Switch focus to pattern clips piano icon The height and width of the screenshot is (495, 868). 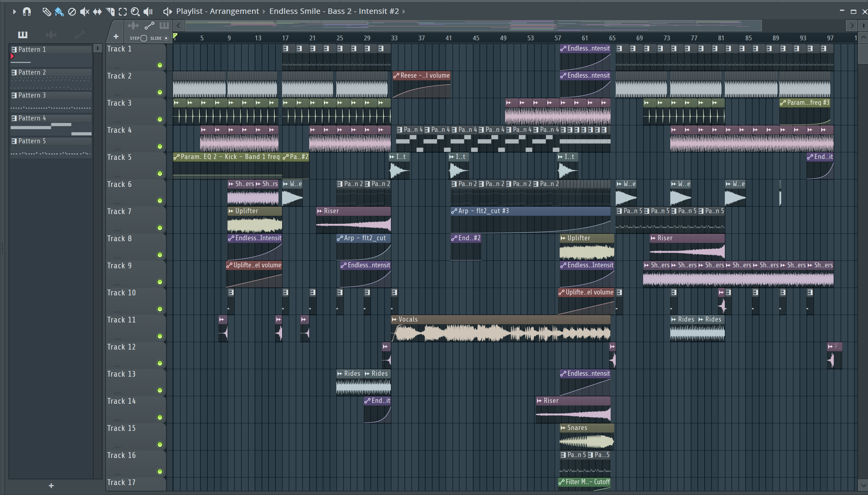tap(164, 26)
